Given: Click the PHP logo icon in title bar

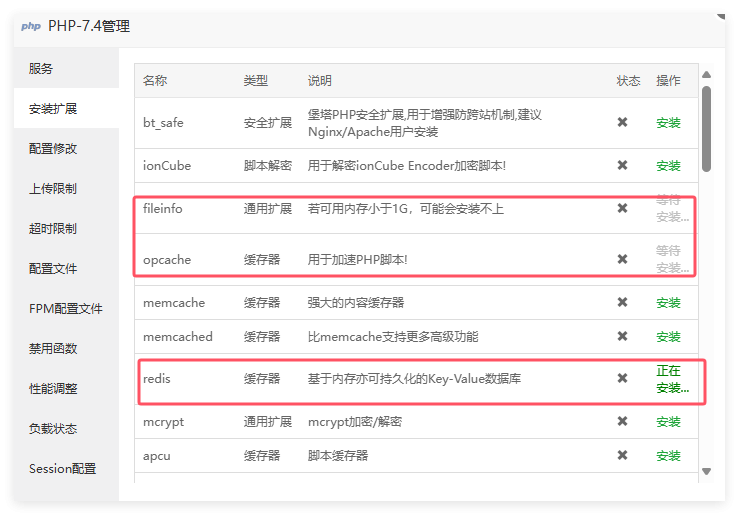Looking at the screenshot, I should [31, 26].
